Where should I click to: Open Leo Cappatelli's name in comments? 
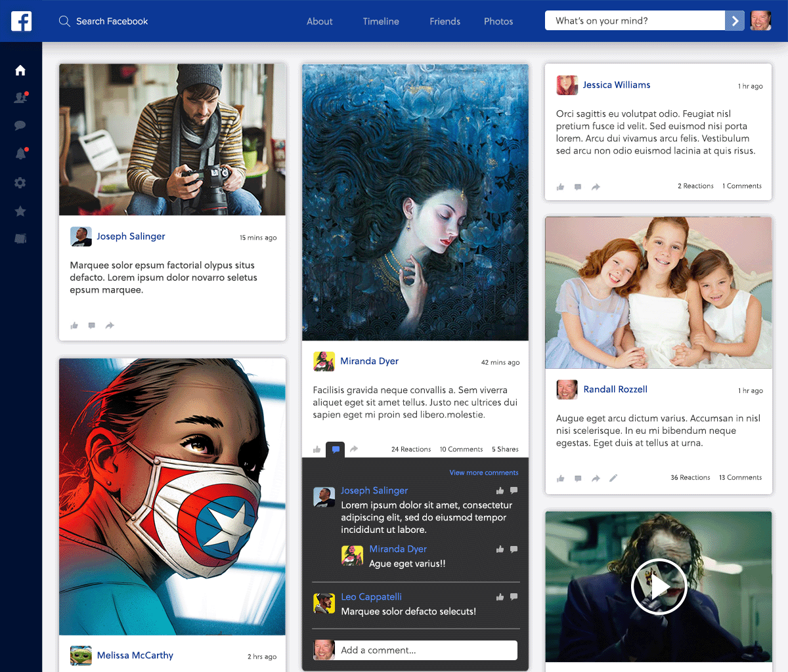coord(371,597)
